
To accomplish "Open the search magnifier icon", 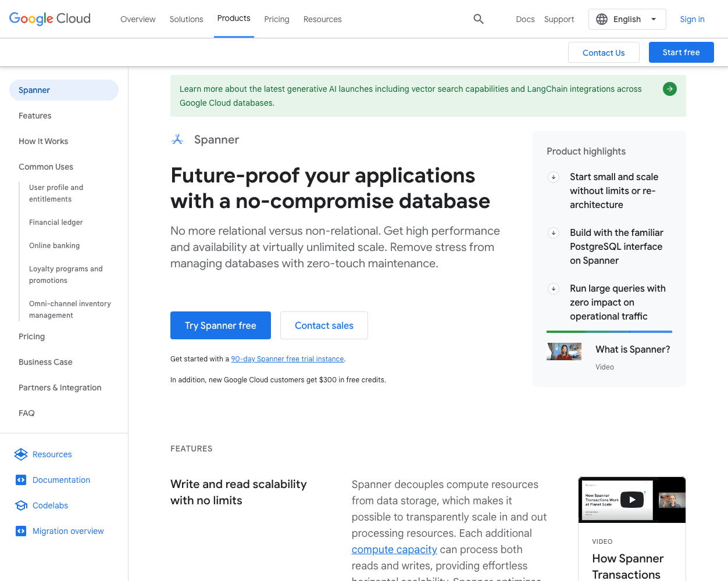I will pos(479,19).
